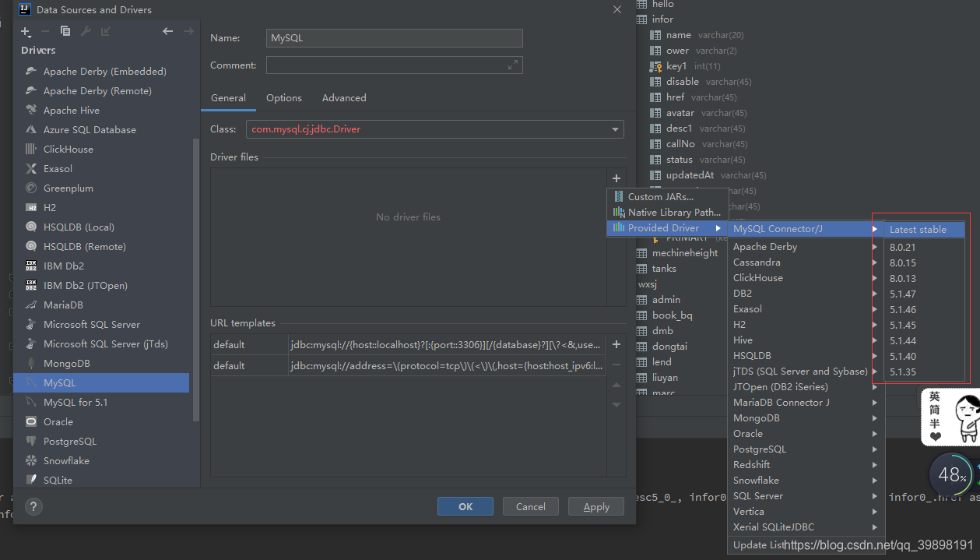Add a URL template with plus icon
The height and width of the screenshot is (560, 980).
(616, 344)
